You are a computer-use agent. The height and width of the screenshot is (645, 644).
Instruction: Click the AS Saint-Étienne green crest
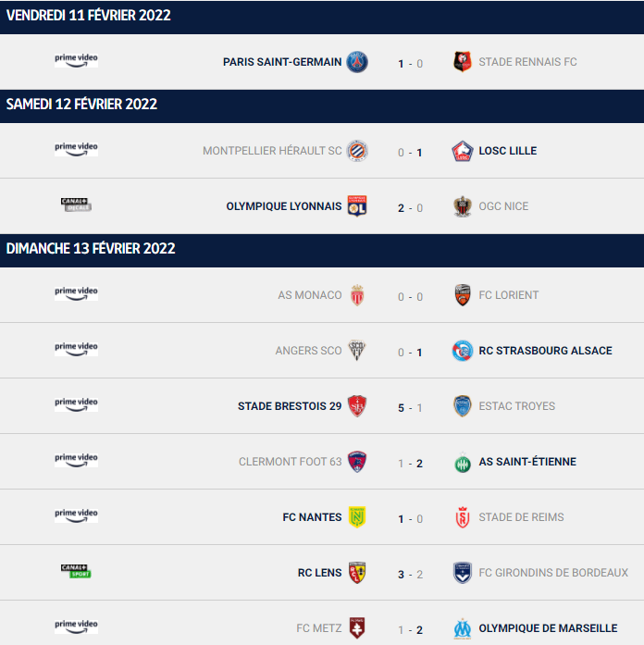tap(463, 462)
